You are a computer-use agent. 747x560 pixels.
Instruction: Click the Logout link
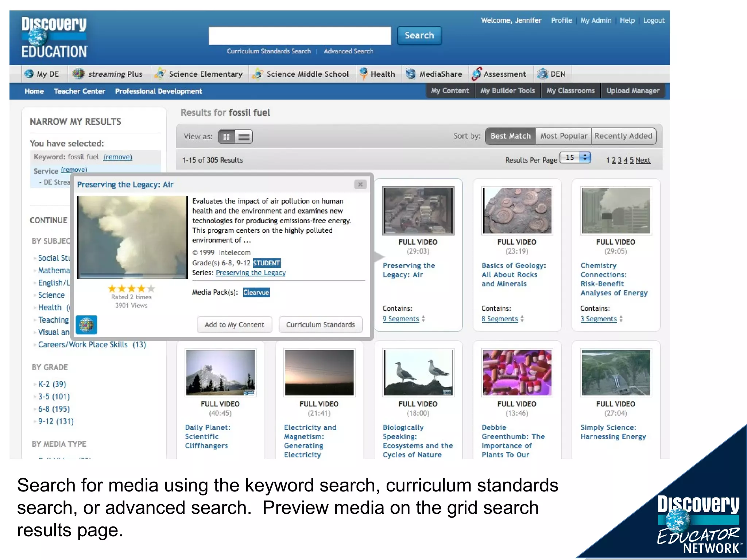tap(654, 20)
